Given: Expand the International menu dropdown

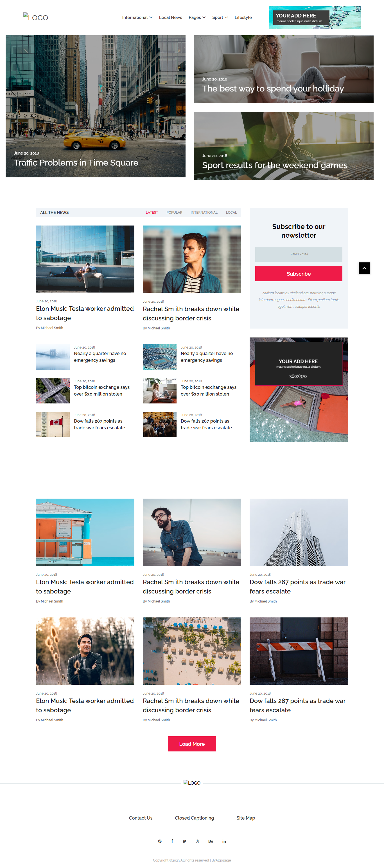Looking at the screenshot, I should coord(137,17).
